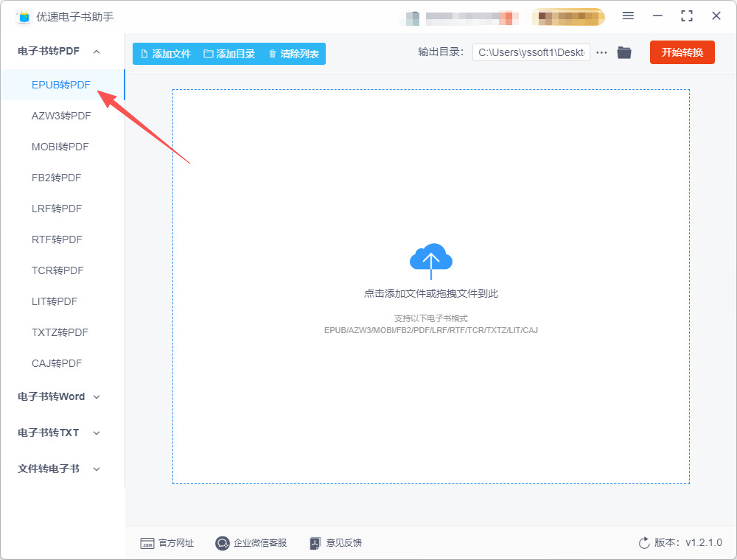Viewport: 737px width, 560px height.
Task: Expand the 电子书转Word section
Action: [59, 396]
